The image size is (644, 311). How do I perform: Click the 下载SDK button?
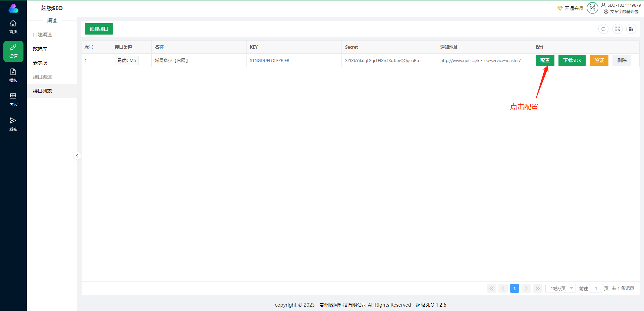(572, 60)
